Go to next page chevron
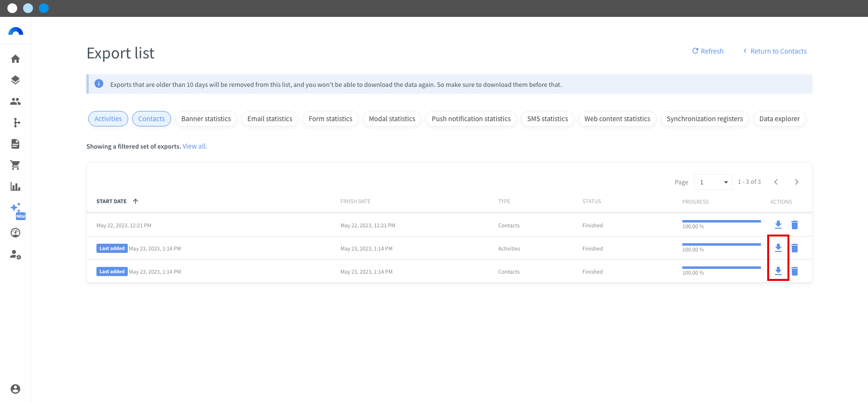Image resolution: width=868 pixels, height=403 pixels. [797, 182]
